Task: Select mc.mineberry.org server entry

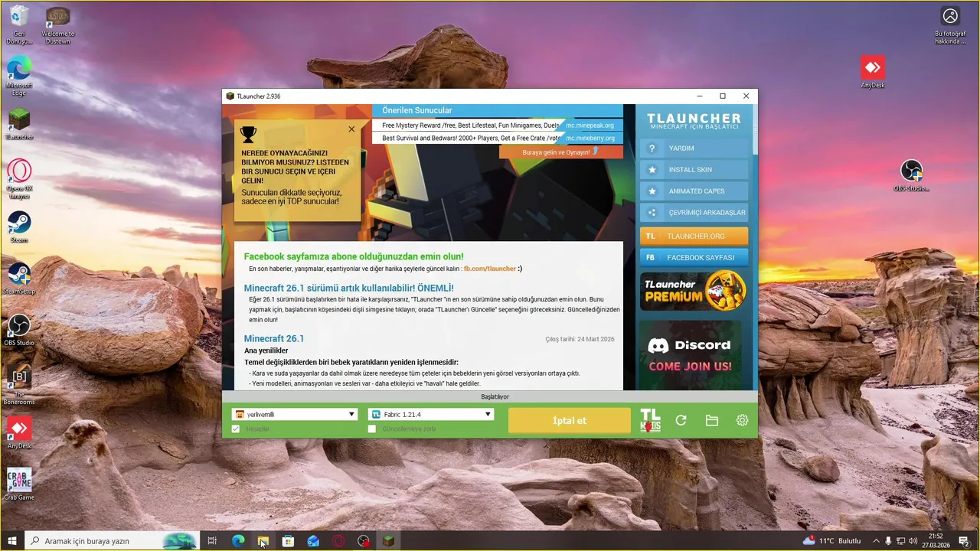Action: (x=498, y=139)
